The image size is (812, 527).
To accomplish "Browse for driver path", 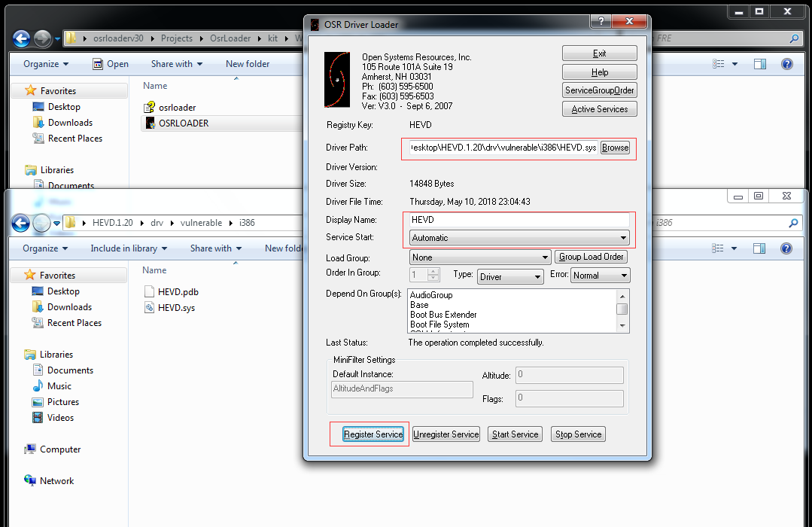I will click(x=616, y=148).
